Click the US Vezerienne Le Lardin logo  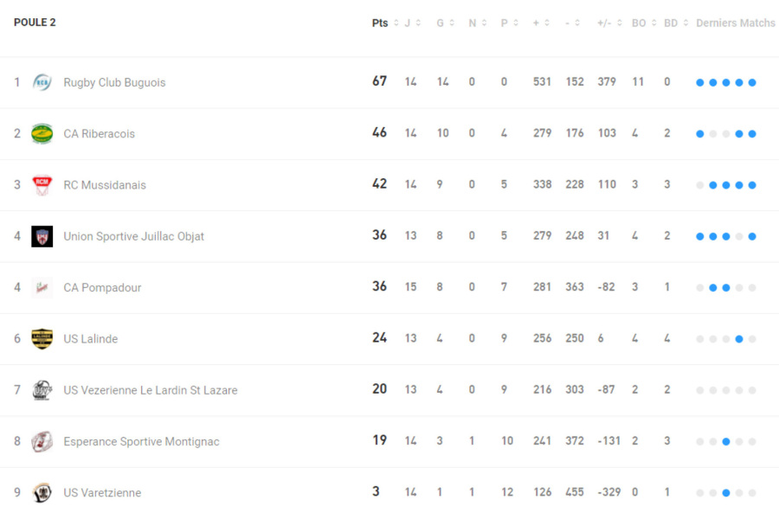[x=42, y=390]
